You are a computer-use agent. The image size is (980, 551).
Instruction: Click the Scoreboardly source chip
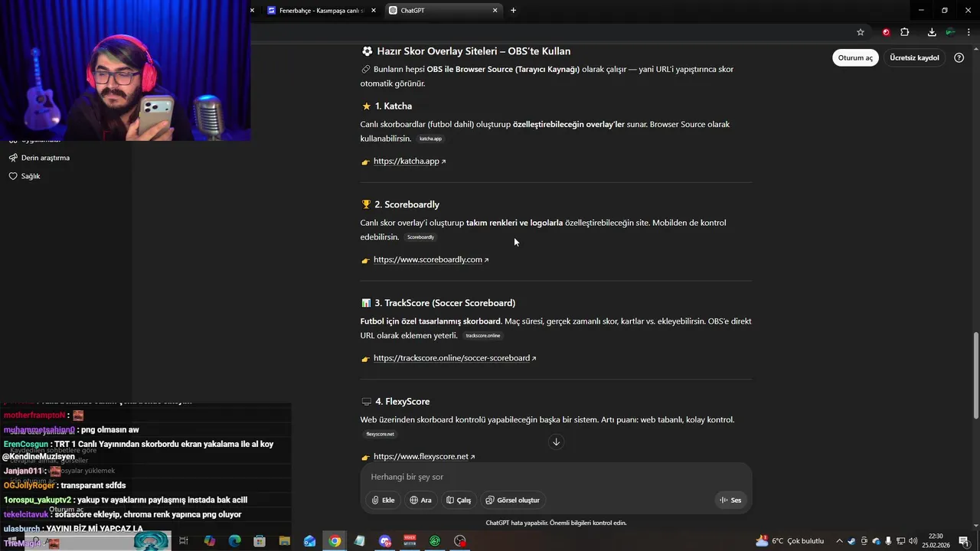[420, 237]
